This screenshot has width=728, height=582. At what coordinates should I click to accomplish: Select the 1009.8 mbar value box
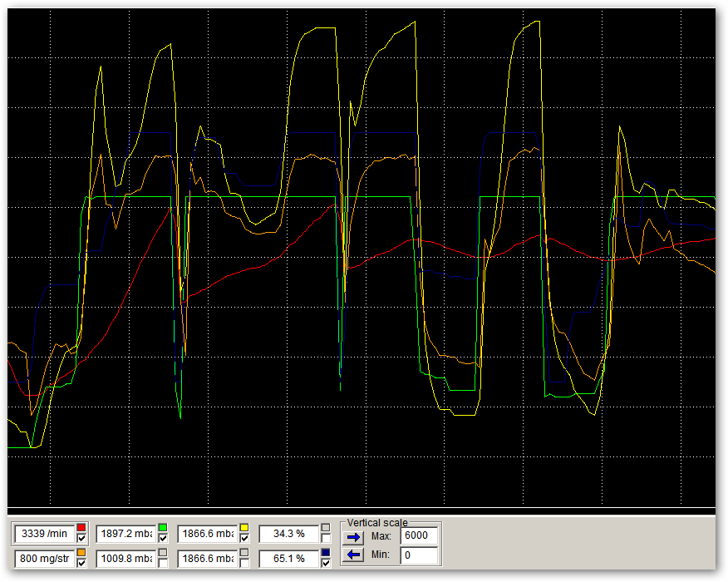(x=125, y=559)
